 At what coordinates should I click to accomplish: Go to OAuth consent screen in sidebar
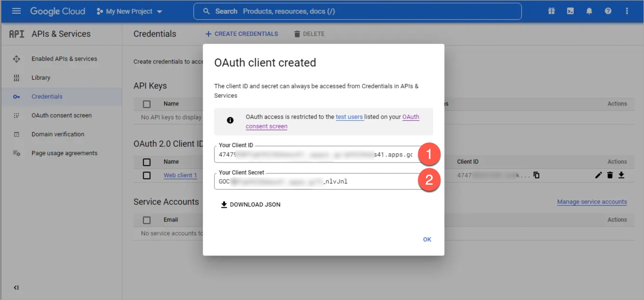61,115
